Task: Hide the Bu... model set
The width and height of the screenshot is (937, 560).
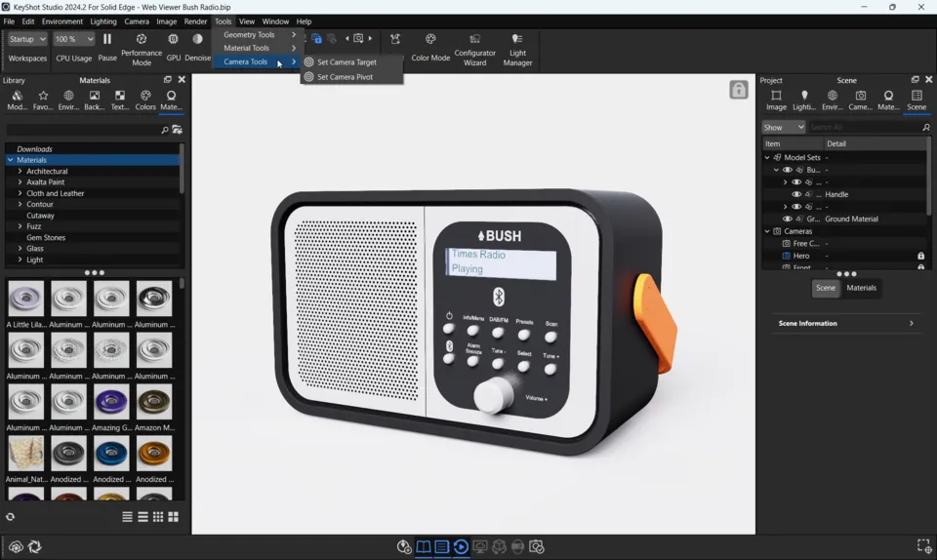Action: pyautogui.click(x=787, y=170)
